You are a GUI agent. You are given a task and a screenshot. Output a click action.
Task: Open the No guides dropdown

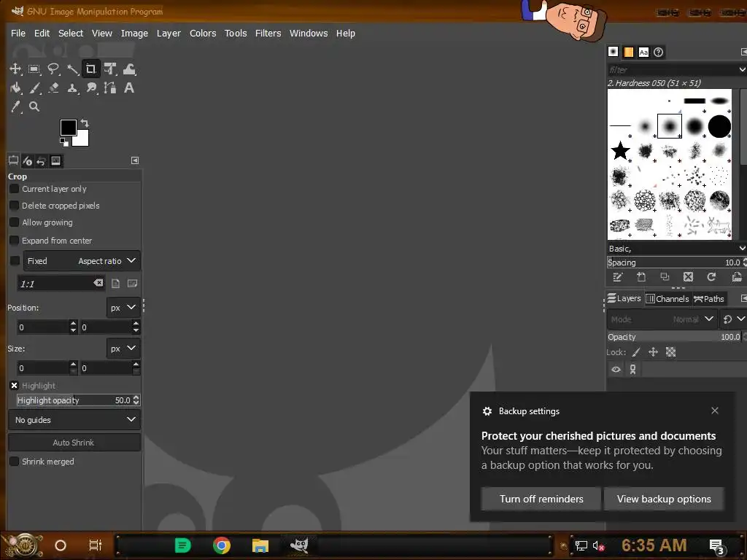[x=74, y=420]
